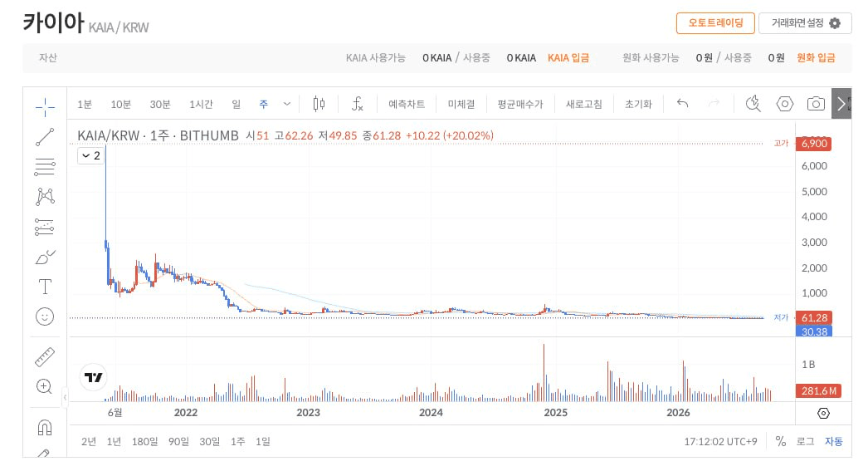Toggle 평균매수가 average buy price

pyautogui.click(x=520, y=104)
